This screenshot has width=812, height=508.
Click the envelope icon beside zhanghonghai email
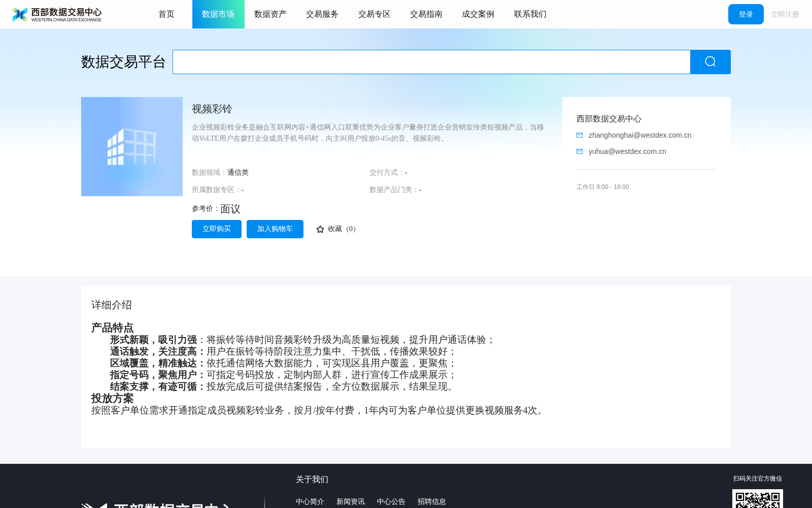580,135
